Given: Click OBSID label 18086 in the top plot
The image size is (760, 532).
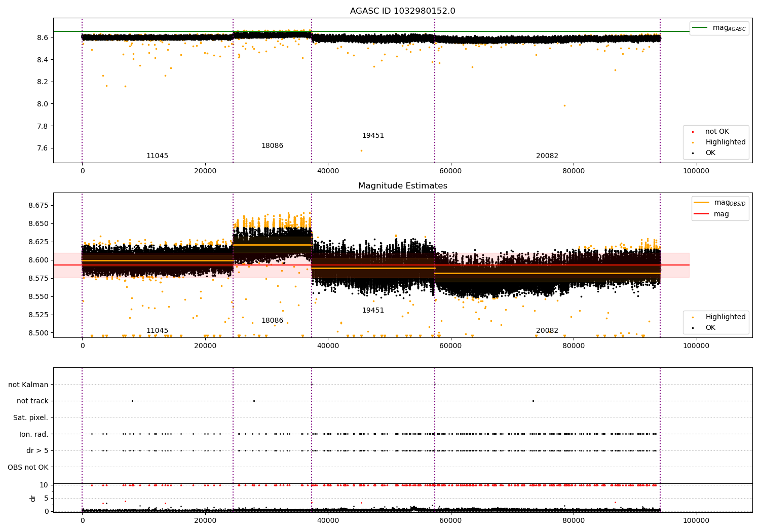Looking at the screenshot, I should coord(272,146).
